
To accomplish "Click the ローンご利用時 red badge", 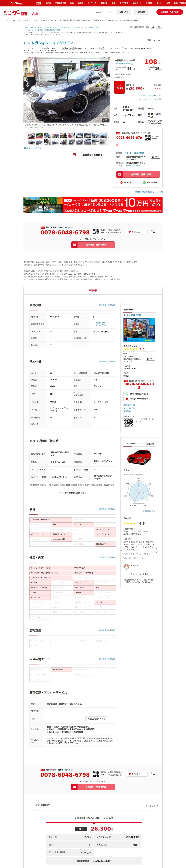I will point(119,87).
